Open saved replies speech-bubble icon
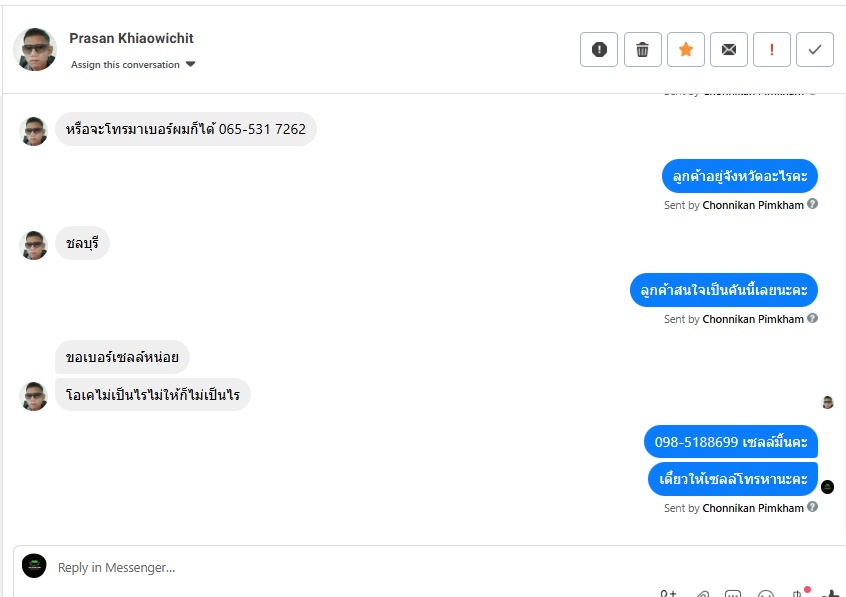Viewport: 846px width, 597px height. (x=733, y=594)
